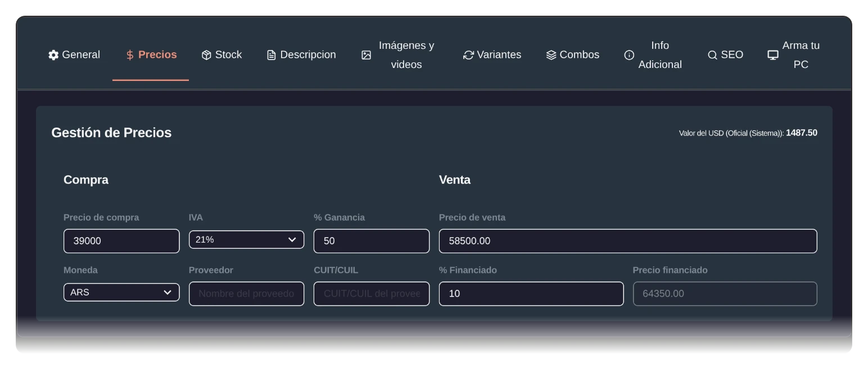Click the magnifier icon beside SEO

tap(712, 55)
